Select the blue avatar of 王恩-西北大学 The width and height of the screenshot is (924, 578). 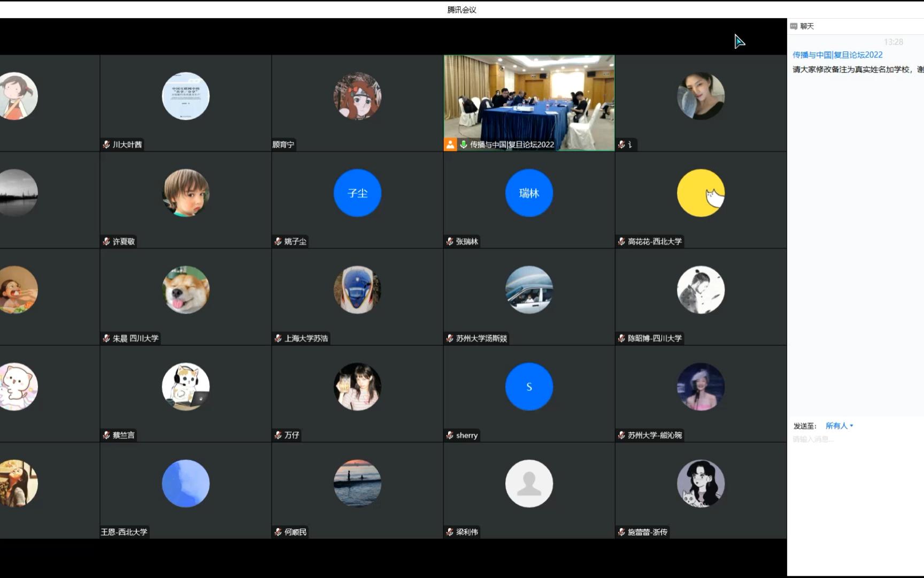pos(186,483)
